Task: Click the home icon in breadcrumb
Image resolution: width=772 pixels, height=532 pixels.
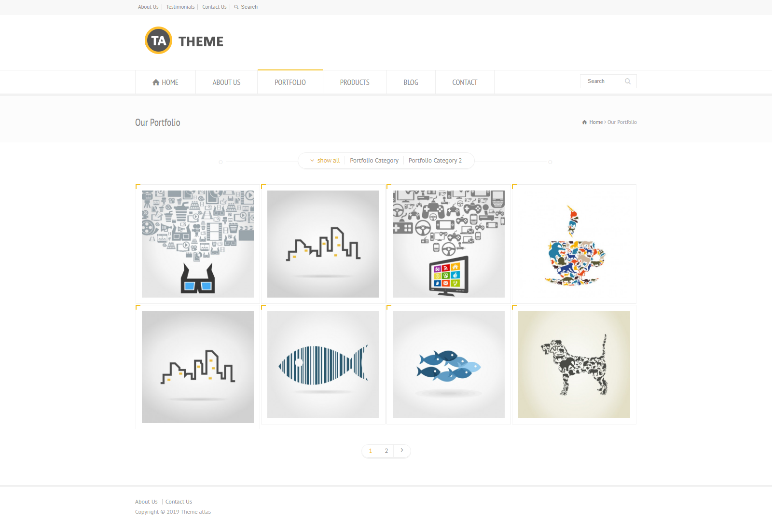Action: tap(584, 123)
